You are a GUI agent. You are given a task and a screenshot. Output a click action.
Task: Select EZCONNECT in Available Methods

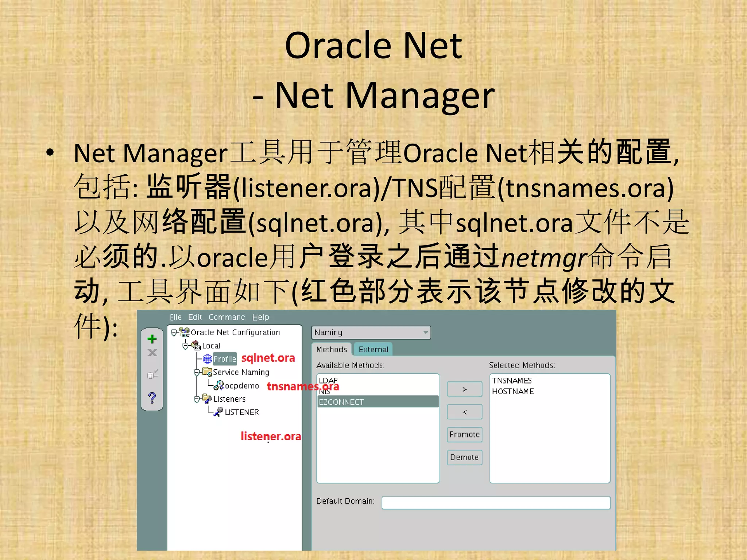(378, 402)
